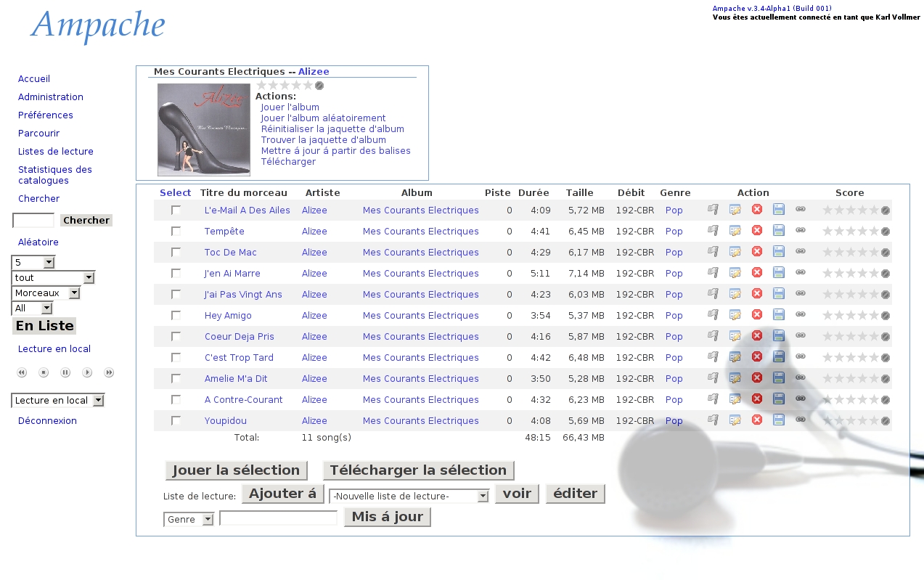Open the random count dropdown showing 5

pos(33,262)
